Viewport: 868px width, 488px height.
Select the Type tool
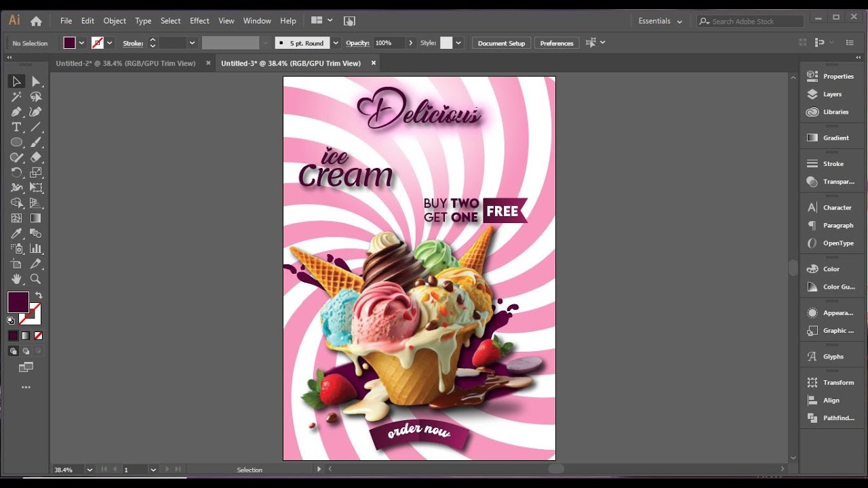click(x=16, y=127)
